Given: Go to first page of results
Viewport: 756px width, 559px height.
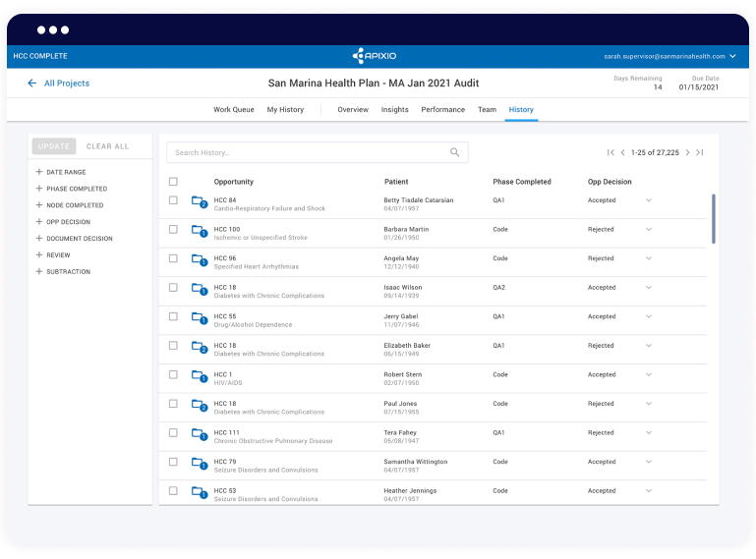Looking at the screenshot, I should [611, 152].
